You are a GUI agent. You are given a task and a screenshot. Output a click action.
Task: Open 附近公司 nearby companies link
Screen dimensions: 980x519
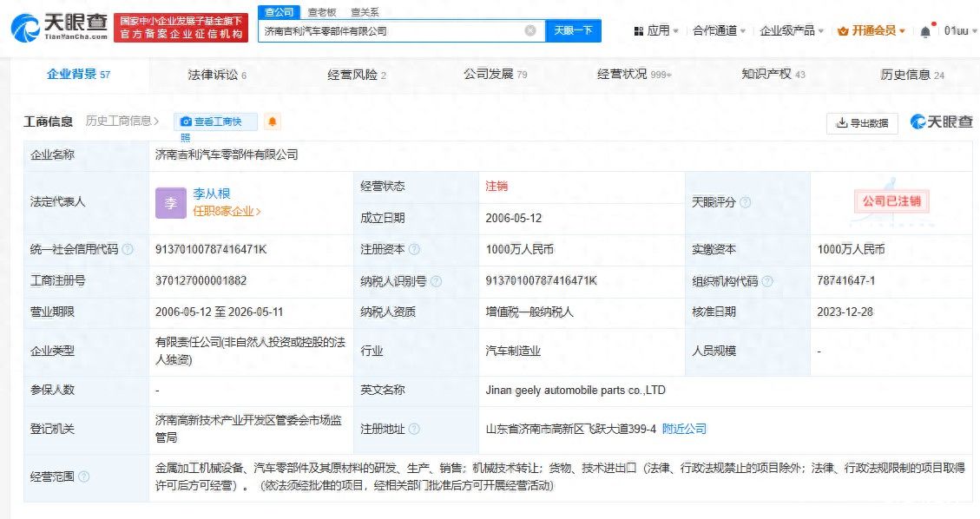684,429
